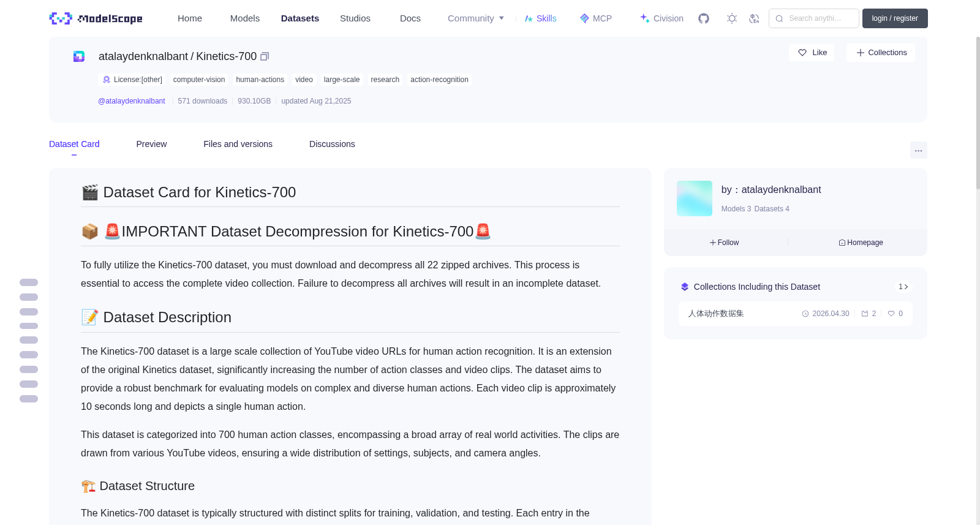Add dataset to Collections
Image resolution: width=980 pixels, height=525 pixels.
tap(881, 53)
